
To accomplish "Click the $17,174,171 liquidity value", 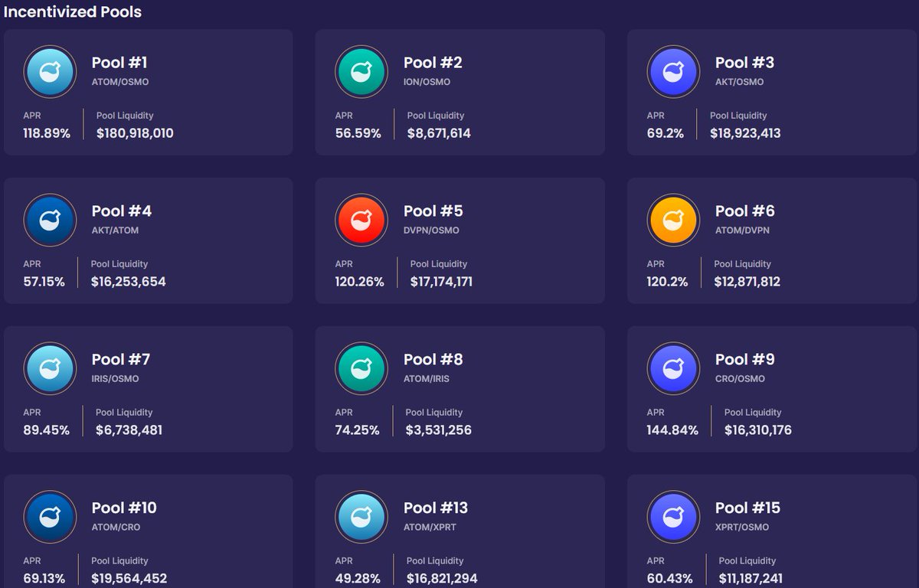I will 441,282.
